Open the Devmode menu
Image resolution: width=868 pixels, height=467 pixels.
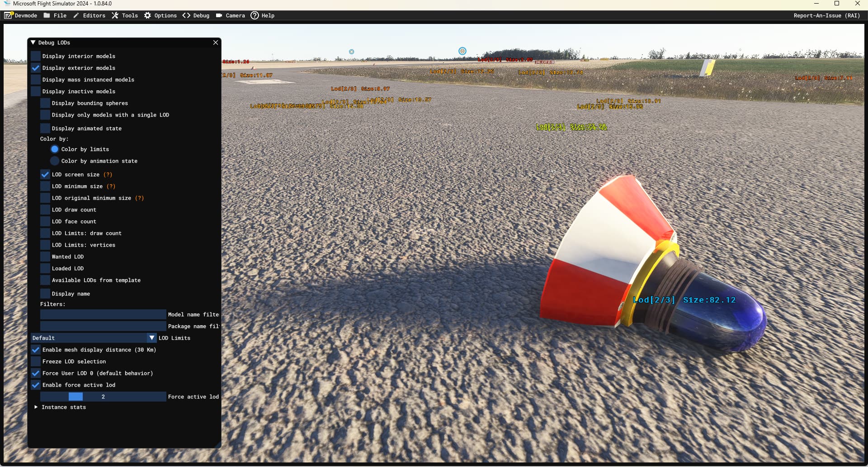pos(21,15)
